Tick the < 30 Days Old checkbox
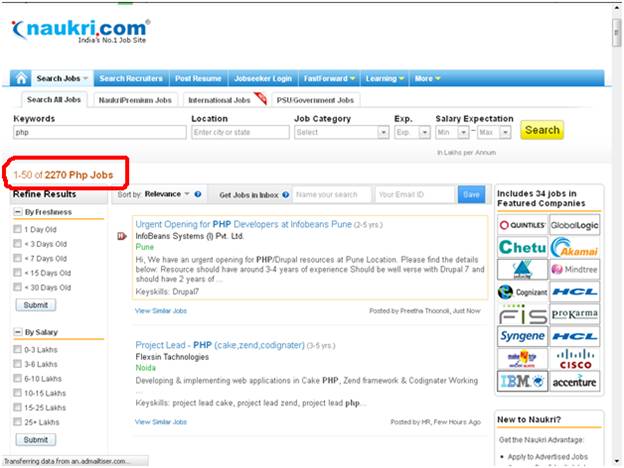This screenshot has height=468, width=624. (17, 287)
